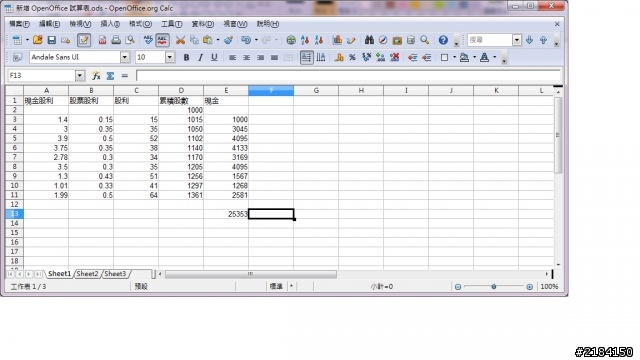This screenshot has width=640, height=360.
Task: Toggle Underline formatting
Action: pyautogui.click(x=214, y=58)
